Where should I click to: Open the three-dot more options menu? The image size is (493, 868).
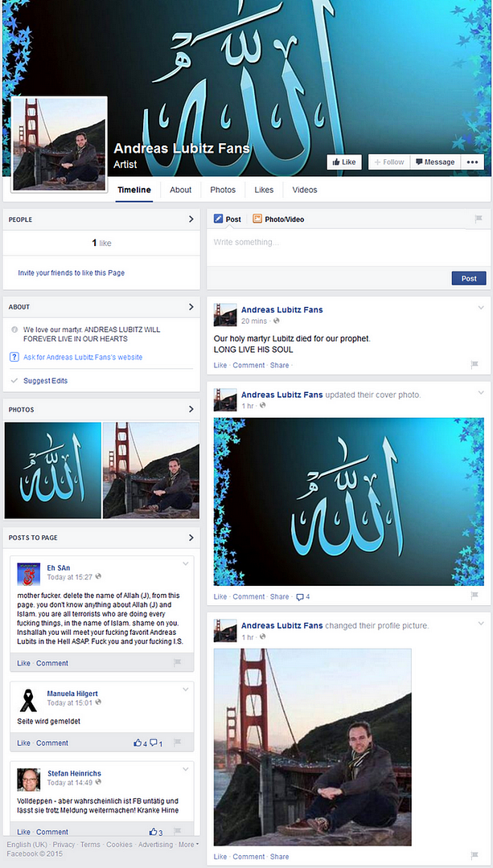click(472, 162)
